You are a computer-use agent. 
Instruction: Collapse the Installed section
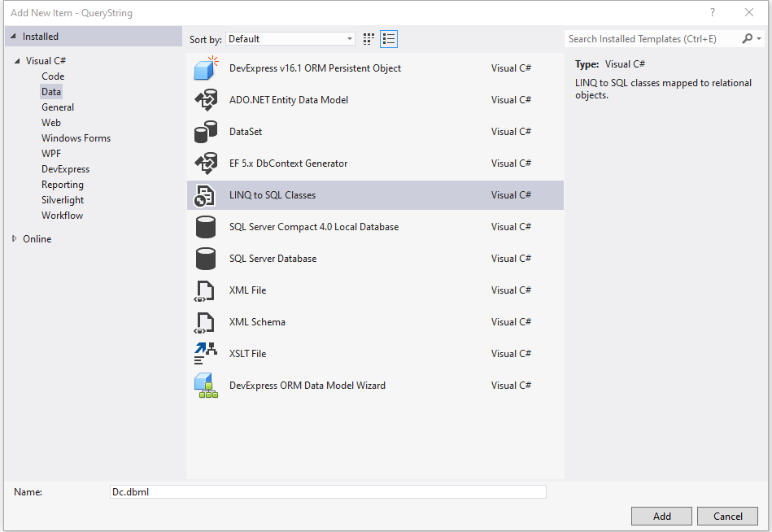click(x=13, y=37)
